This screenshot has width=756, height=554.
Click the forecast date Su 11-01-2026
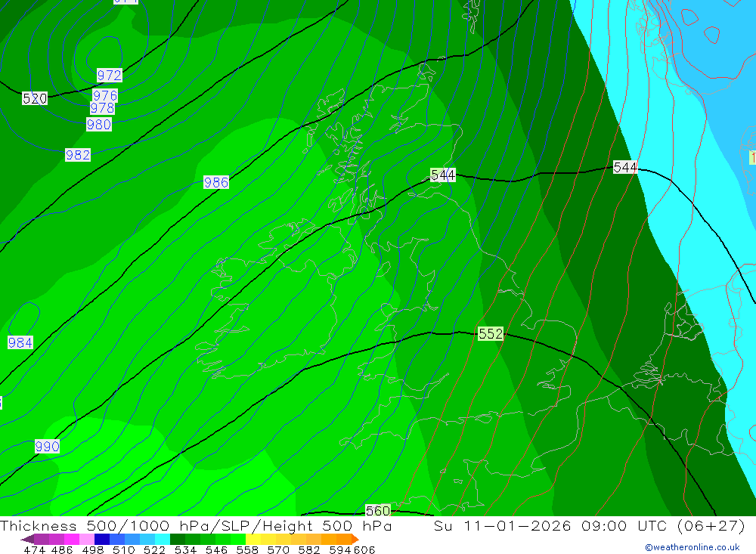pos(502,525)
